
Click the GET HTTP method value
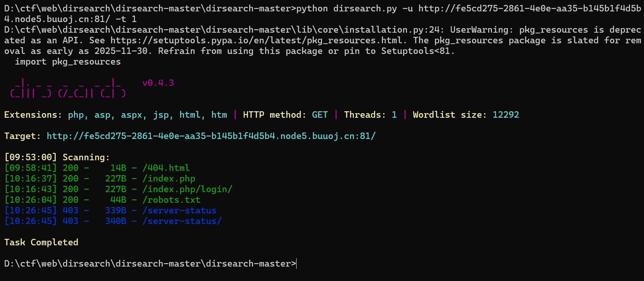(x=320, y=115)
